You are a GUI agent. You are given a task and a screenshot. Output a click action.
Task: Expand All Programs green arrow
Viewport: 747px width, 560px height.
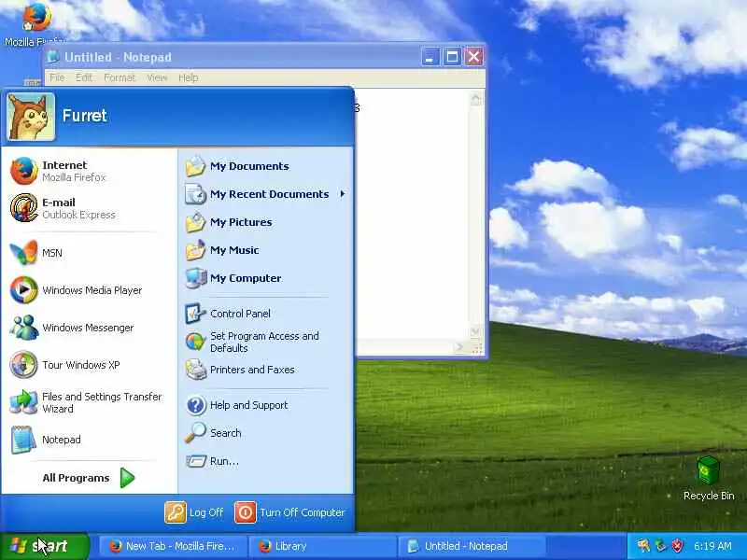point(127,478)
